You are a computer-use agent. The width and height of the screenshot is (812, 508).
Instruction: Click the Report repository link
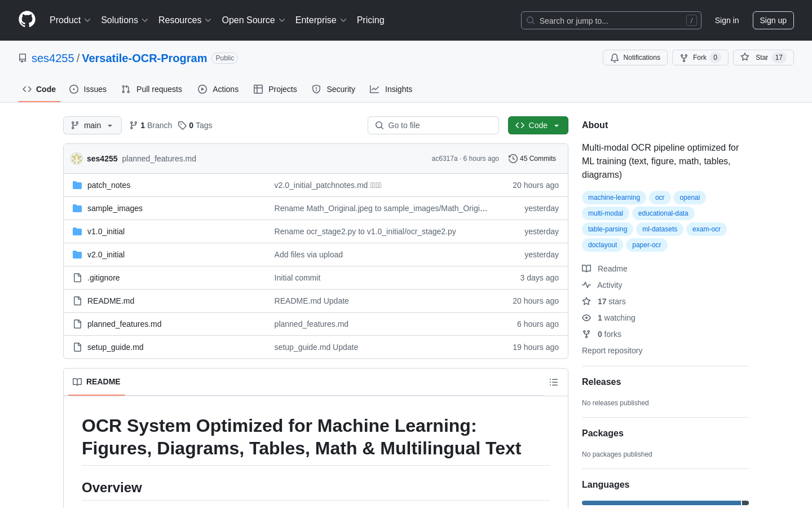pos(612,351)
